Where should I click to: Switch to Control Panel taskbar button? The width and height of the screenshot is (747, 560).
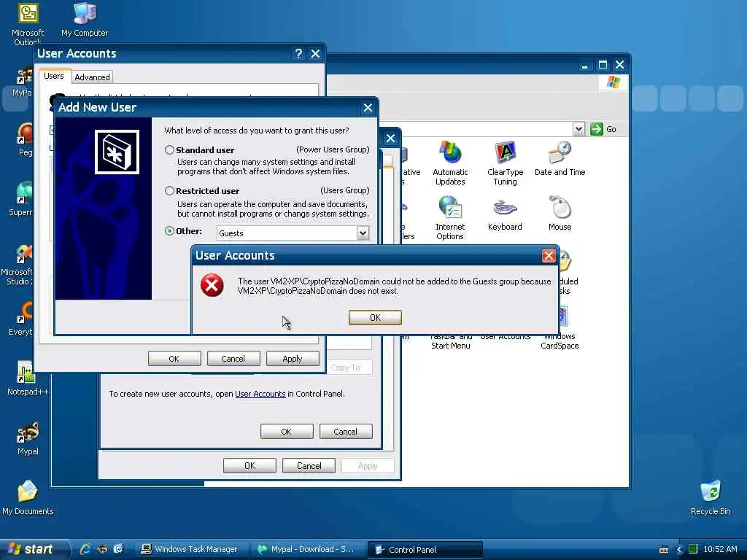[425, 550]
